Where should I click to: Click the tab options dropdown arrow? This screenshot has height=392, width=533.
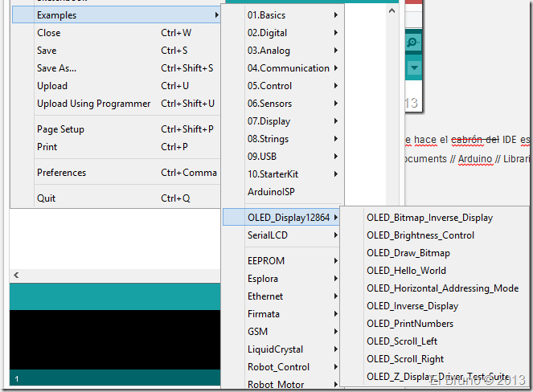point(415,69)
